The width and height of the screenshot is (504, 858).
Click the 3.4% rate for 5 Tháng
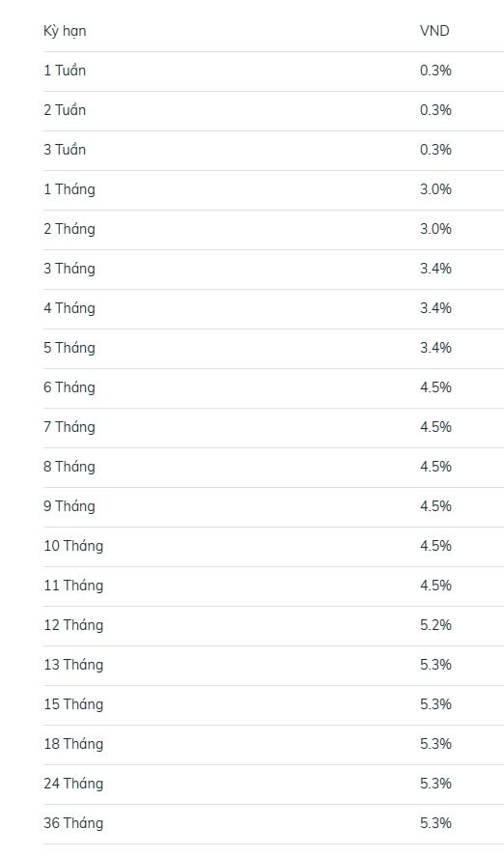pos(435,348)
